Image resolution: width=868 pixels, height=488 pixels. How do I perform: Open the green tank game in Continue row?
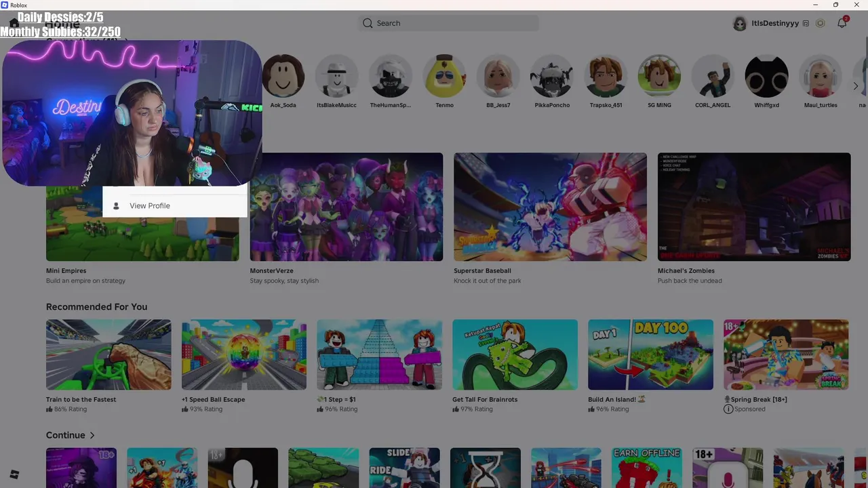(323, 468)
